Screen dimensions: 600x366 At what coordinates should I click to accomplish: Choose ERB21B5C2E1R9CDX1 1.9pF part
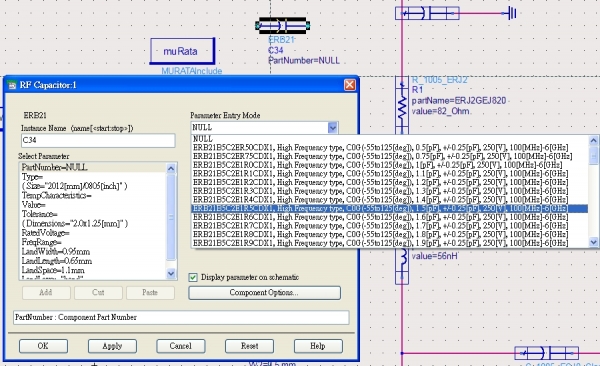(390, 243)
